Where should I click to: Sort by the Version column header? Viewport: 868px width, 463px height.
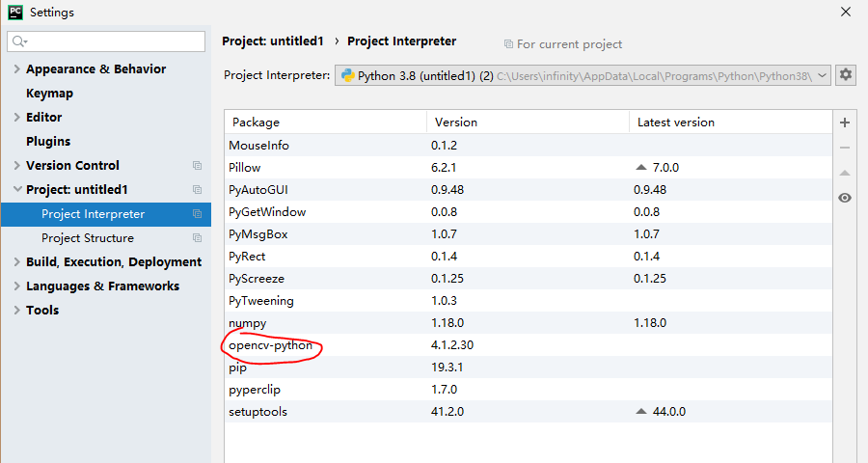coord(529,122)
